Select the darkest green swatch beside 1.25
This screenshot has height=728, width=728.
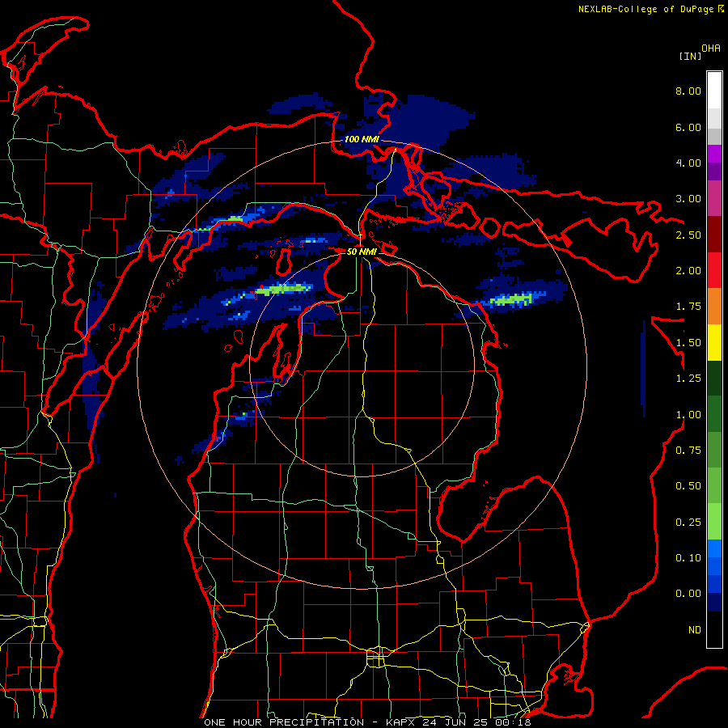[714, 379]
